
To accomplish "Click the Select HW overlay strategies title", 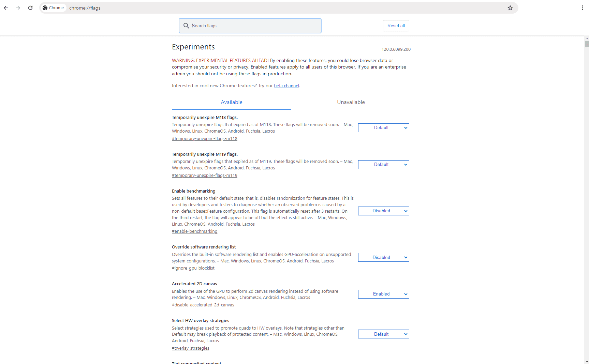I will [201, 321].
